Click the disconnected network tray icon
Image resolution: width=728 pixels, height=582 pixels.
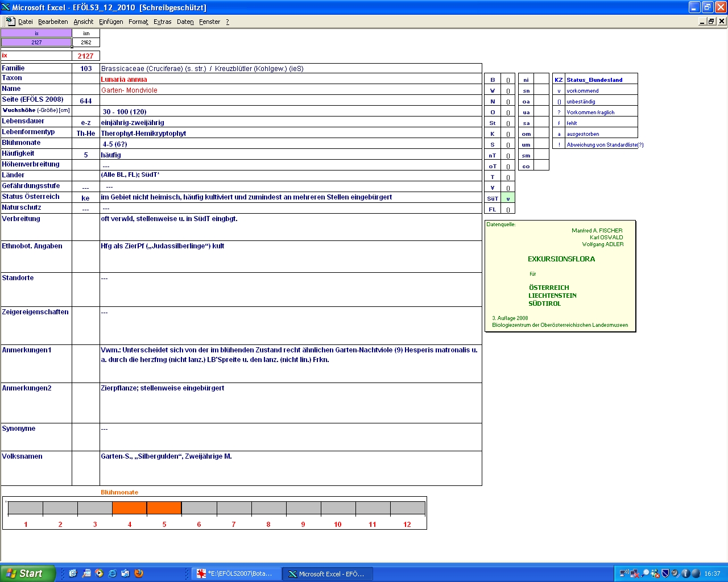pyautogui.click(x=634, y=573)
